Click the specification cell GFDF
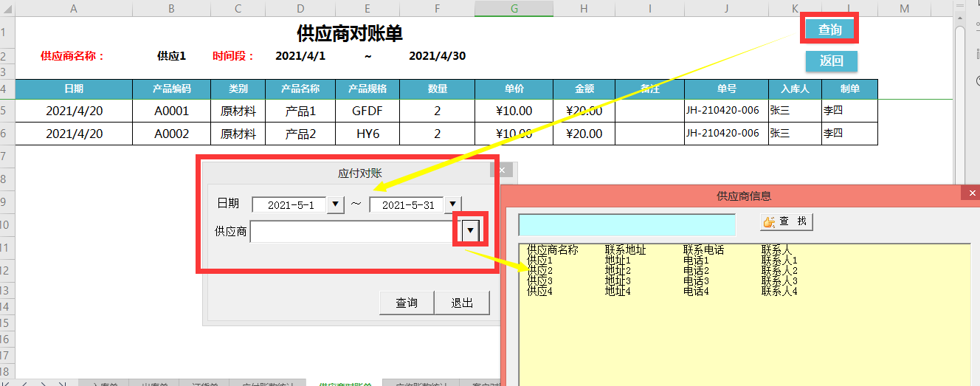980x386 pixels. coord(367,111)
